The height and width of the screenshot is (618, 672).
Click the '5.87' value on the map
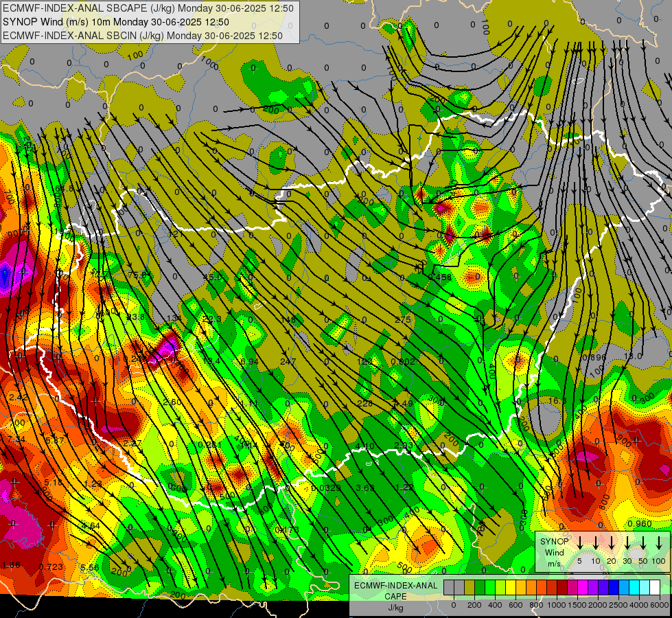[55, 440]
